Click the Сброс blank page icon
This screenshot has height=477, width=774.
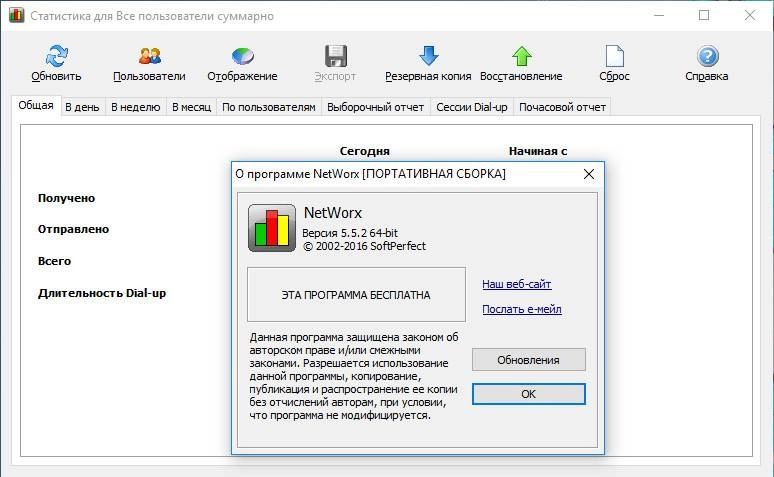615,56
